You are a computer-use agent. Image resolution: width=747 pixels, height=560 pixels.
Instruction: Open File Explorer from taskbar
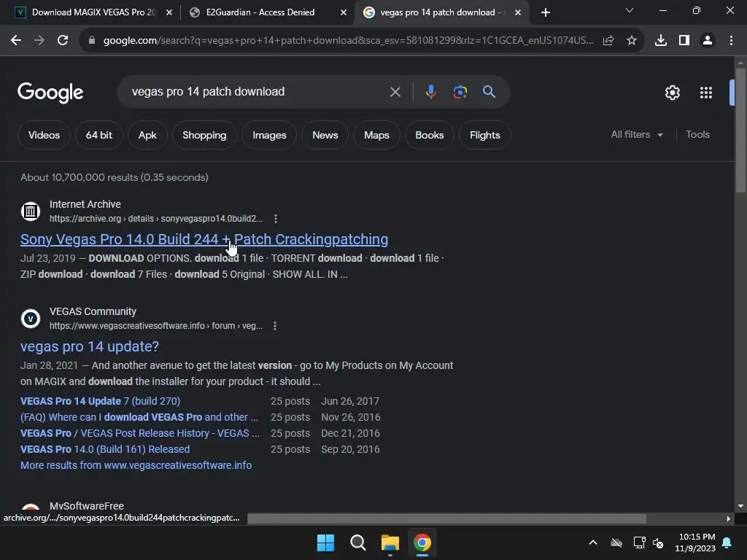click(390, 542)
